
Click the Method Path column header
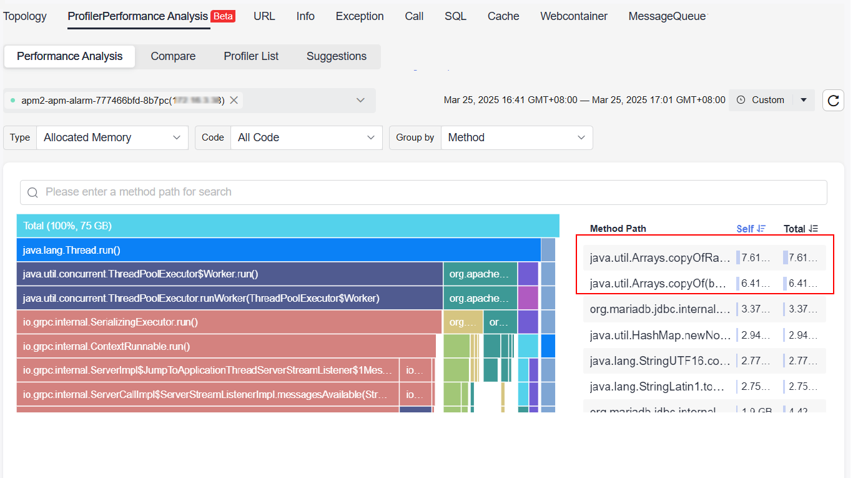point(618,229)
